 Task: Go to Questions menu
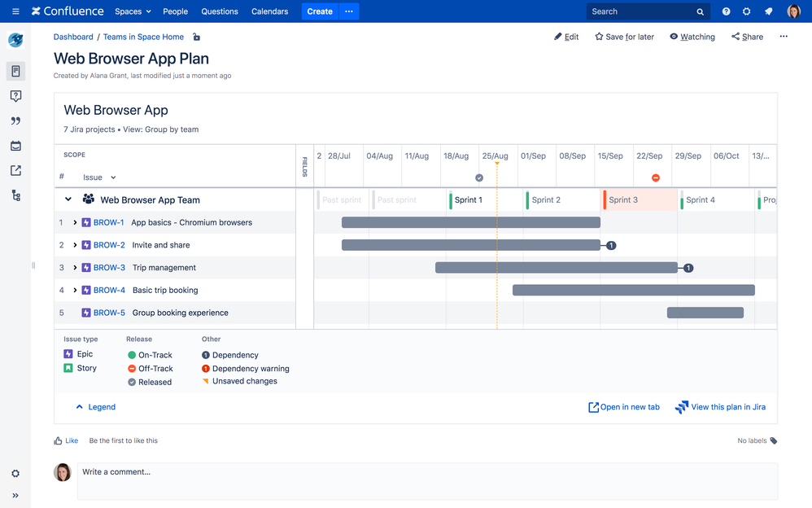pos(220,11)
